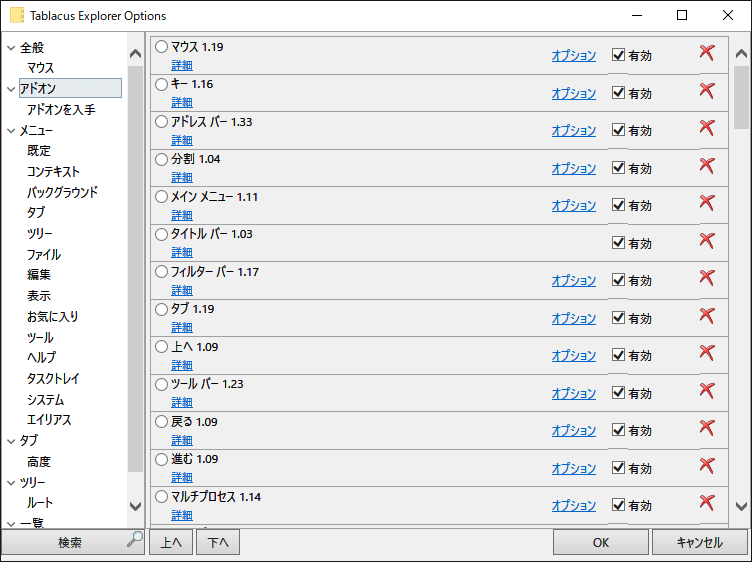752x562 pixels.
Task: Open オプション for マウス 1.19
Action: point(574,56)
